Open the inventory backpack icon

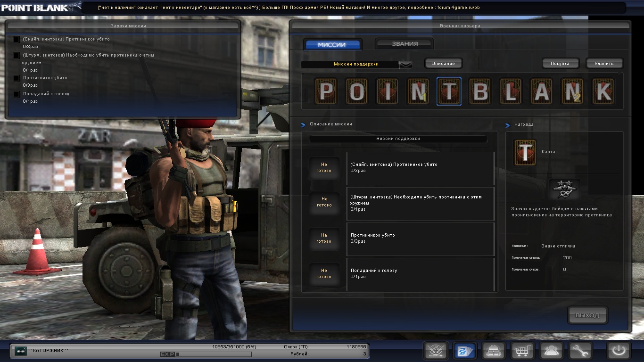point(494,351)
